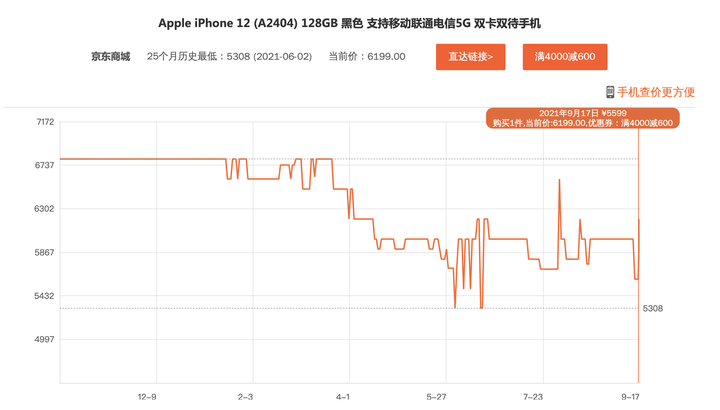This screenshot has width=720, height=410.
Task: Click the 直达链接> button
Action: coord(470,57)
